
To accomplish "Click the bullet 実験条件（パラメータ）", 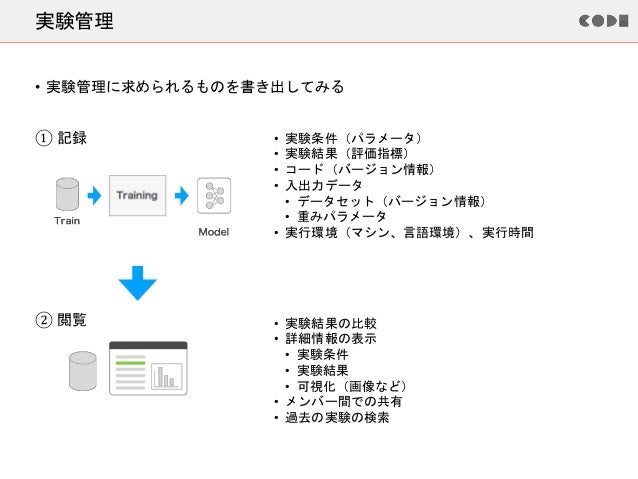I will point(354,138).
